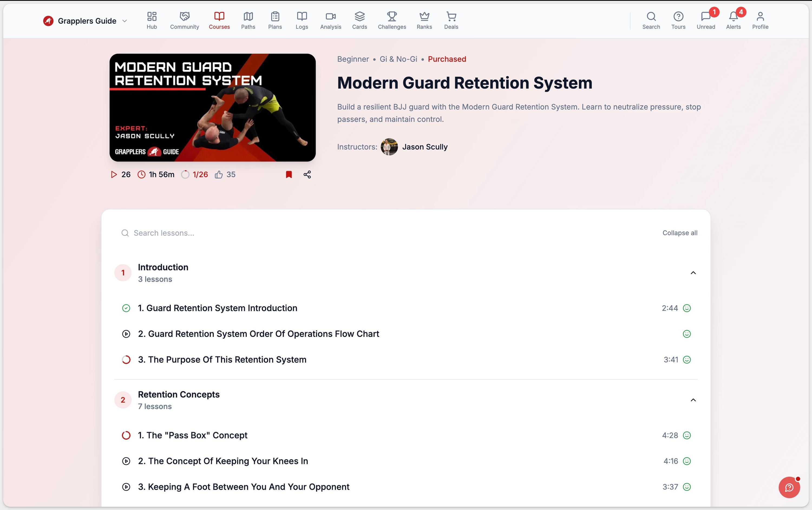Click the Purchased status label
This screenshot has height=510, width=812.
(x=447, y=59)
